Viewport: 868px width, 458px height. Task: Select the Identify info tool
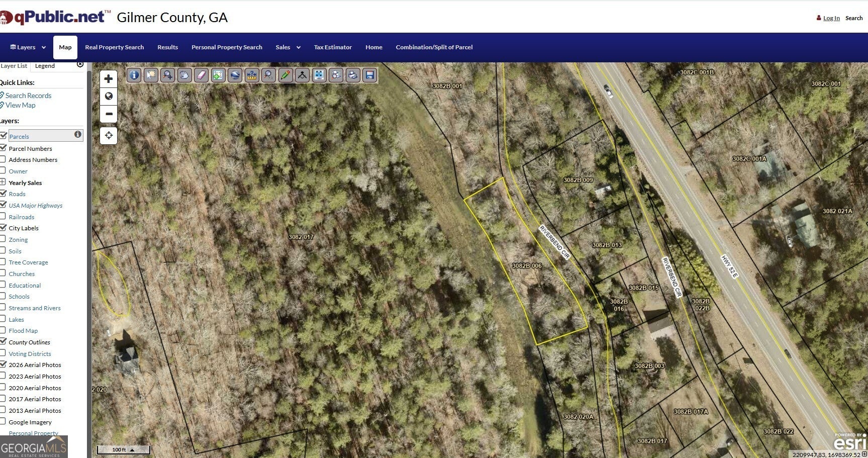[x=134, y=75]
